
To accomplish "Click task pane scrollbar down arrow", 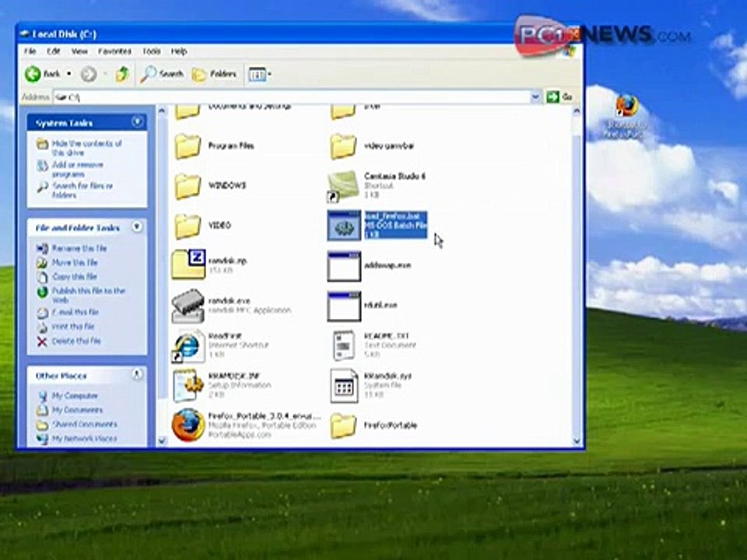I will (x=162, y=441).
